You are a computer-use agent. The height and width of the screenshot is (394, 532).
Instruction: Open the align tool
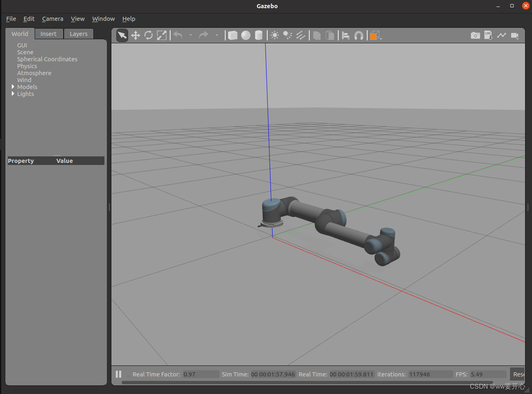click(346, 36)
